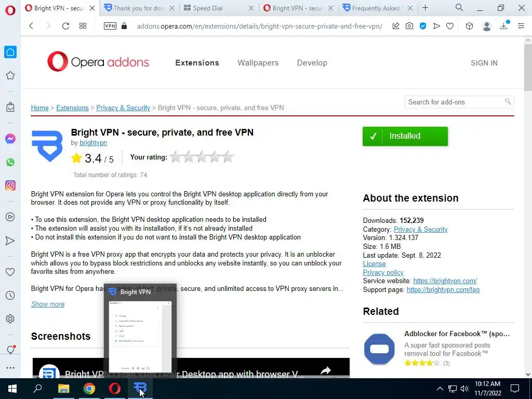Open a new tab with plus button
The height and width of the screenshot is (399, 532).
425,7
